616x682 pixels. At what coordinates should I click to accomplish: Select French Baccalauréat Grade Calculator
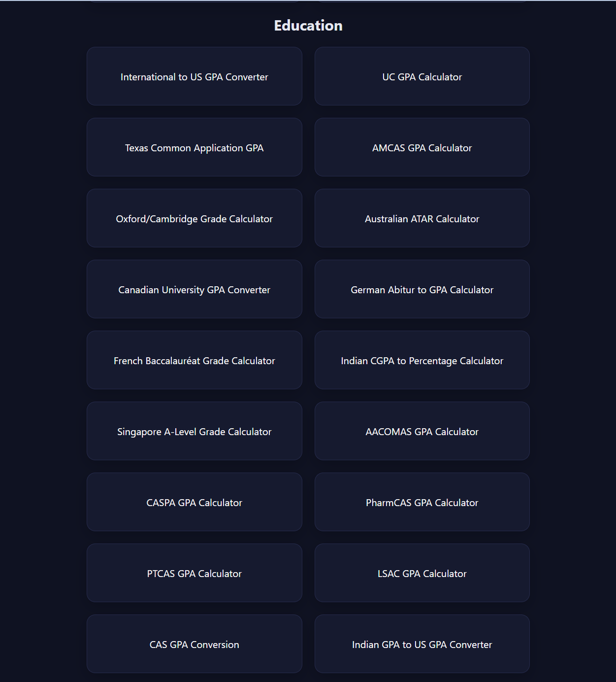[x=194, y=361]
